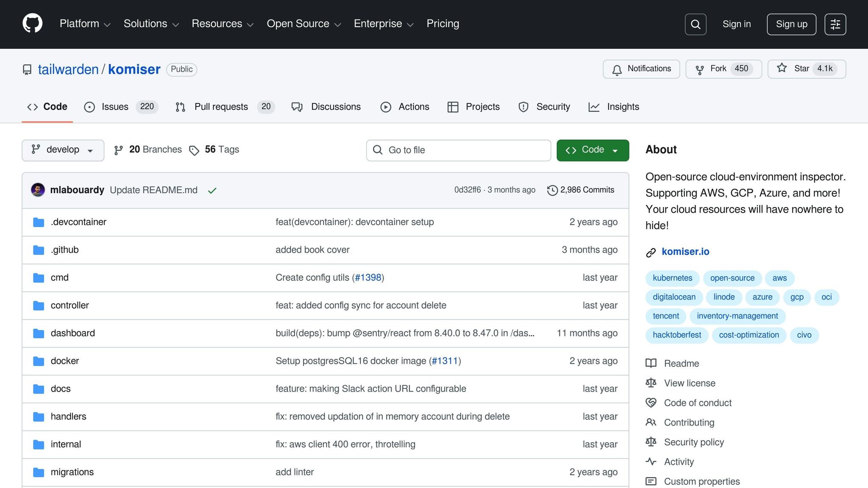Image resolution: width=868 pixels, height=488 pixels.
Task: Expand the Open Source menu
Action: coord(303,24)
